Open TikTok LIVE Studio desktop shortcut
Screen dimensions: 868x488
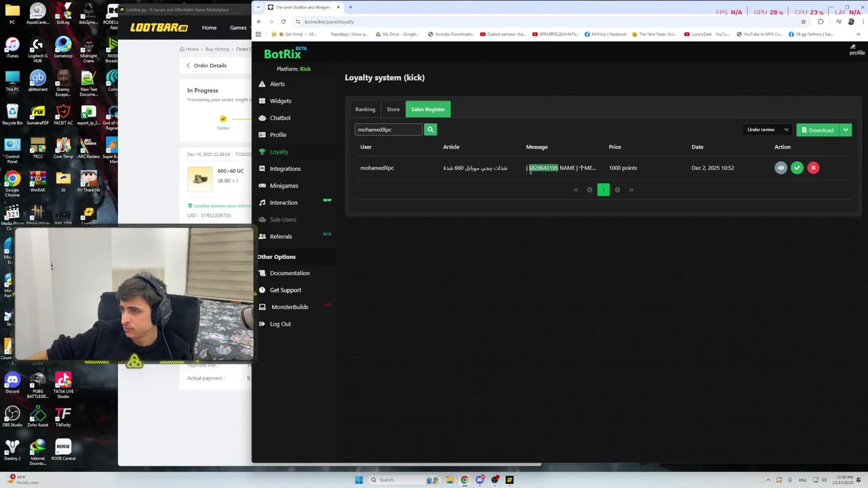(x=63, y=385)
